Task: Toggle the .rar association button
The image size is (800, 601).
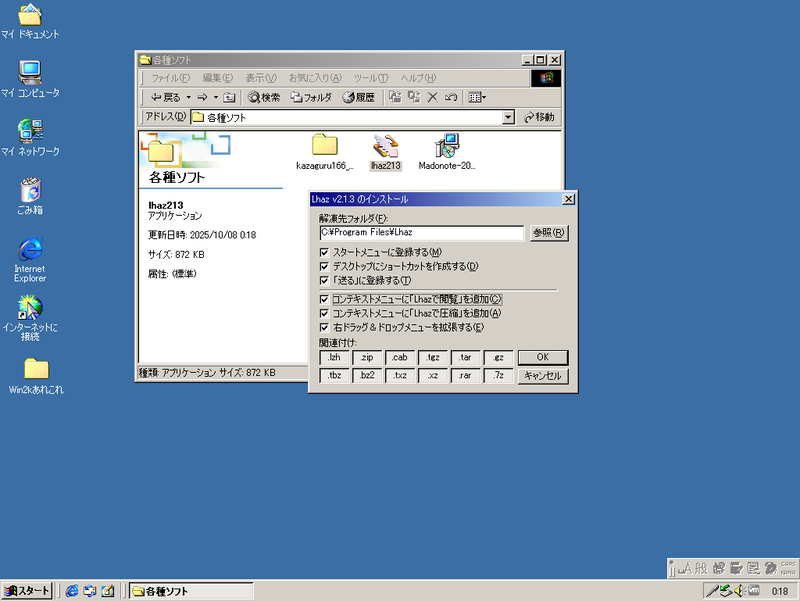Action: pyautogui.click(x=465, y=376)
